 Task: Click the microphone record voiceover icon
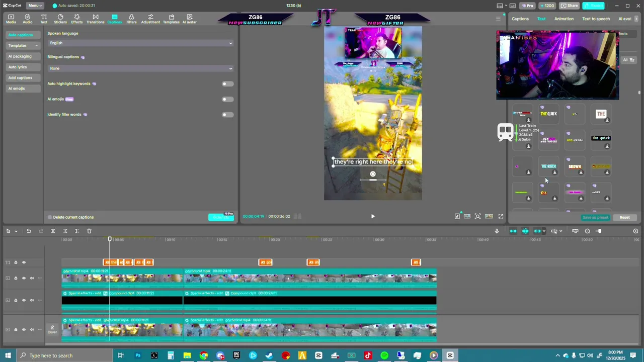pyautogui.click(x=497, y=231)
